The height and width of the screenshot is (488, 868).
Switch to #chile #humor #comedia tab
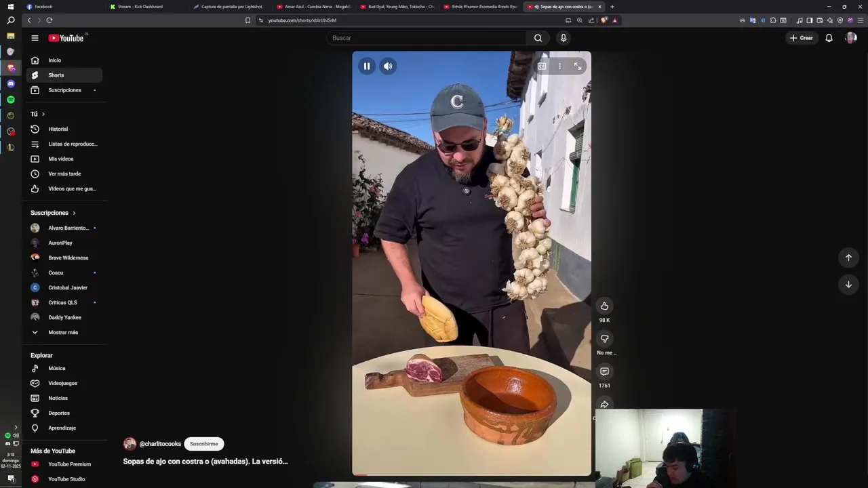coord(481,7)
